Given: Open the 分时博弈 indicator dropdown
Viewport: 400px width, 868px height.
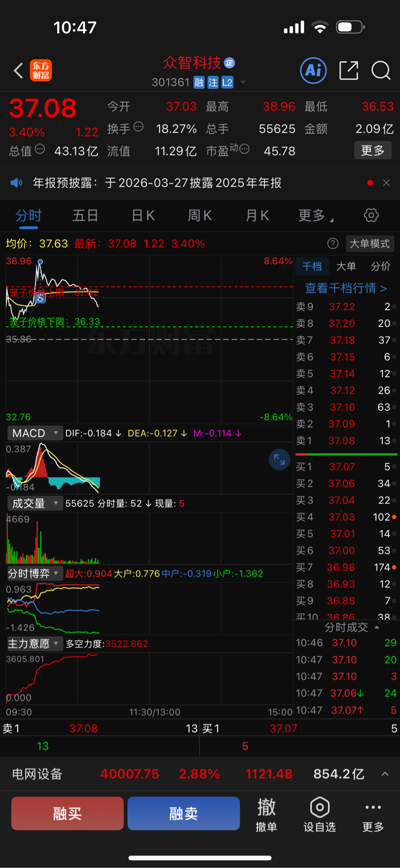Looking at the screenshot, I should click(34, 573).
